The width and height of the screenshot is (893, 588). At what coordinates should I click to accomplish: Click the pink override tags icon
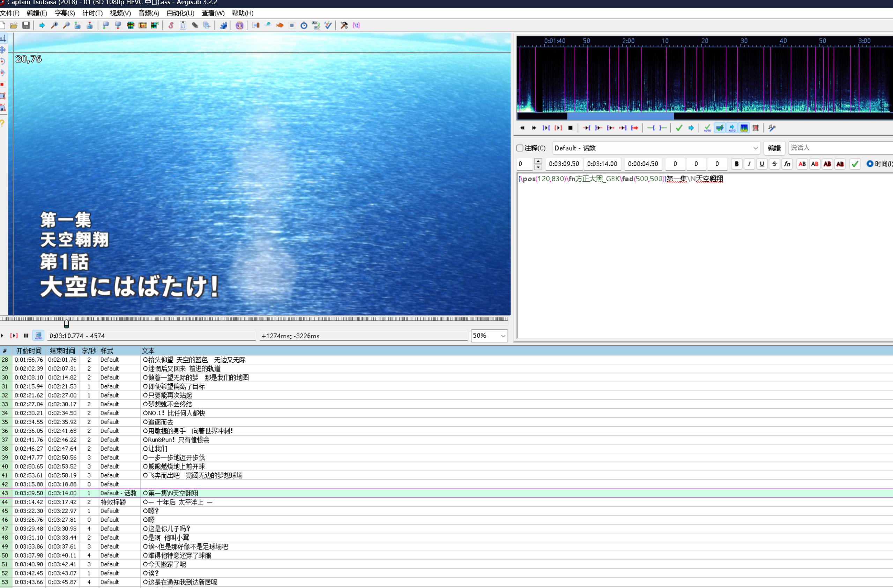[356, 25]
